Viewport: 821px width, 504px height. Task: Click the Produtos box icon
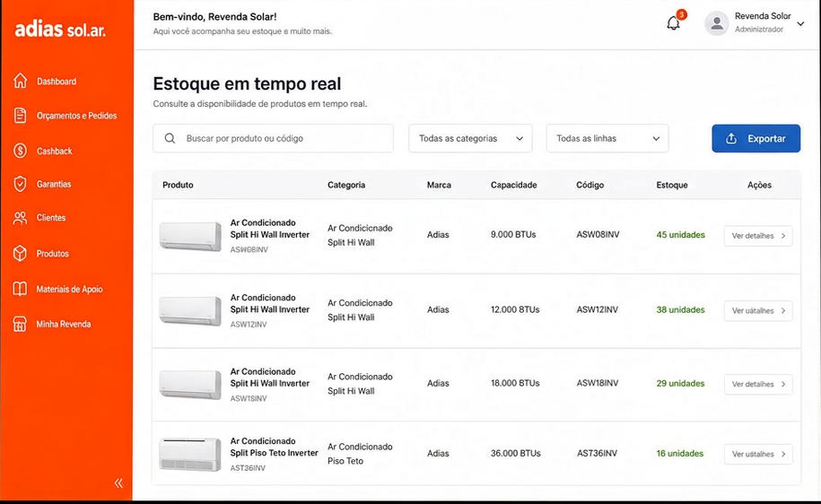tap(20, 253)
